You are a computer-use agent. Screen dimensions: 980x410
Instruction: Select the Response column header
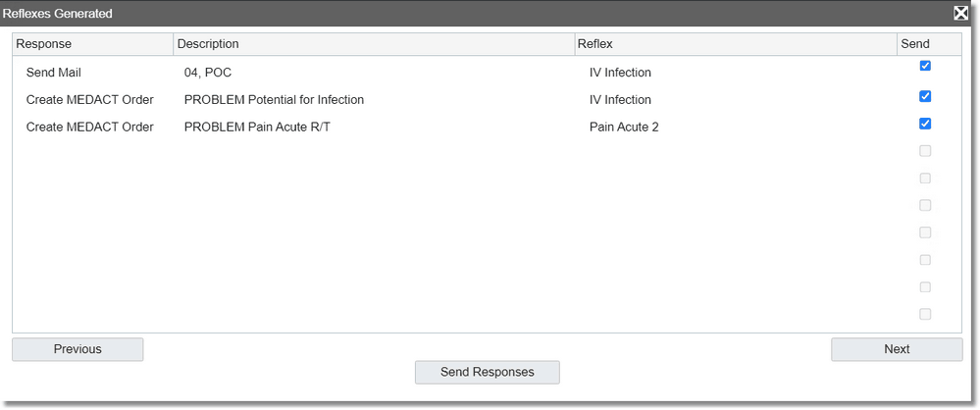tap(92, 44)
